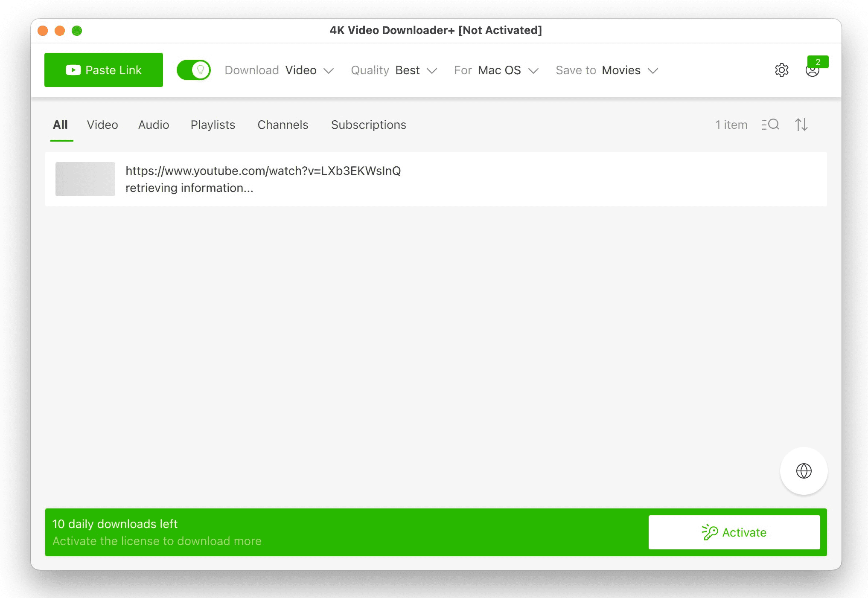
Task: Click the sort arrows icon
Action: [801, 125]
